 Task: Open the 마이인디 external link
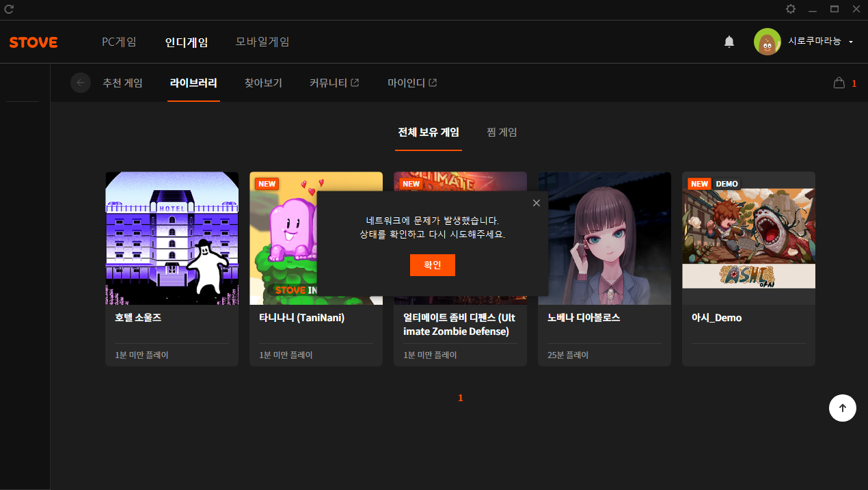(411, 83)
